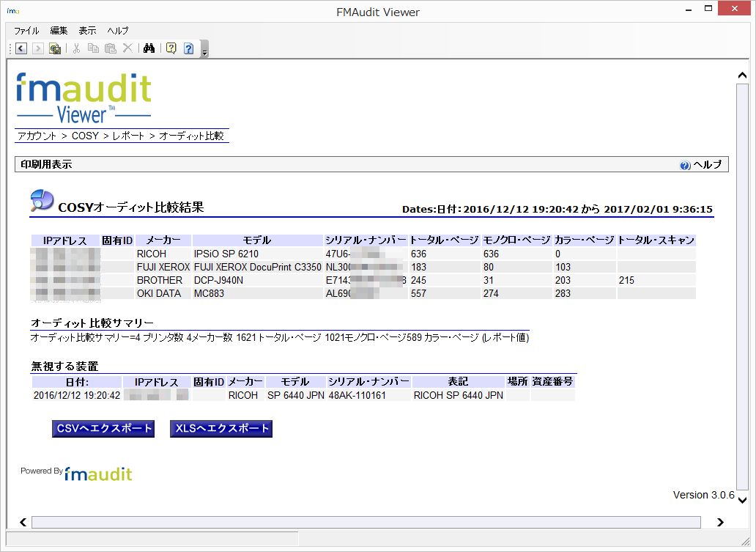Click the RICOH SP 6440 JPN notation cell

tap(459, 395)
